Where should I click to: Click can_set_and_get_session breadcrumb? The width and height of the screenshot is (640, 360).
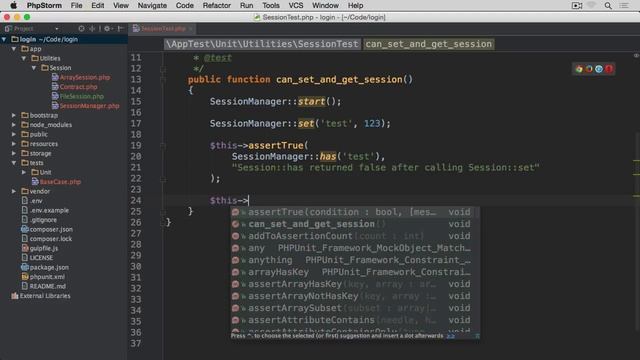[429, 44]
